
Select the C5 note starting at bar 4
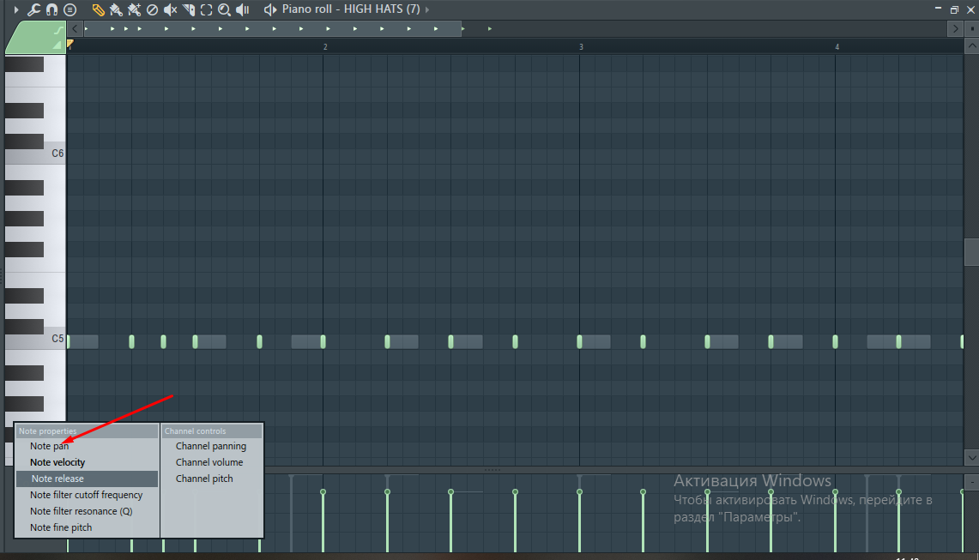tap(836, 341)
